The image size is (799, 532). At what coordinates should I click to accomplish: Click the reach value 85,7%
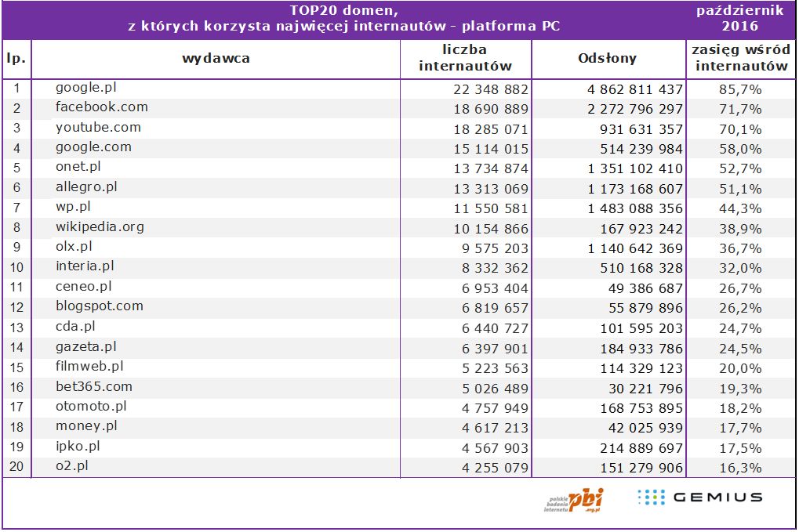point(740,89)
